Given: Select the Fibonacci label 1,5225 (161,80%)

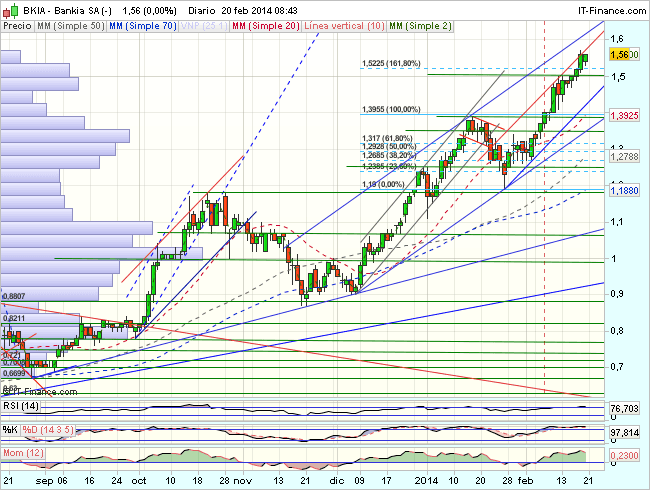Looking at the screenshot, I should coord(391,63).
